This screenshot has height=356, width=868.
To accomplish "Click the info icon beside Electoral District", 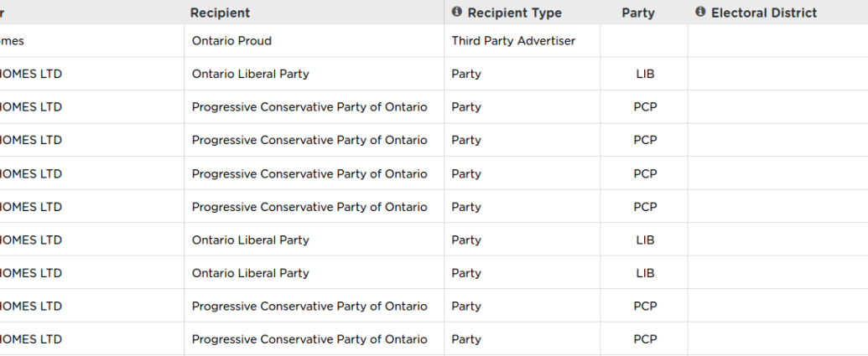I will [700, 12].
